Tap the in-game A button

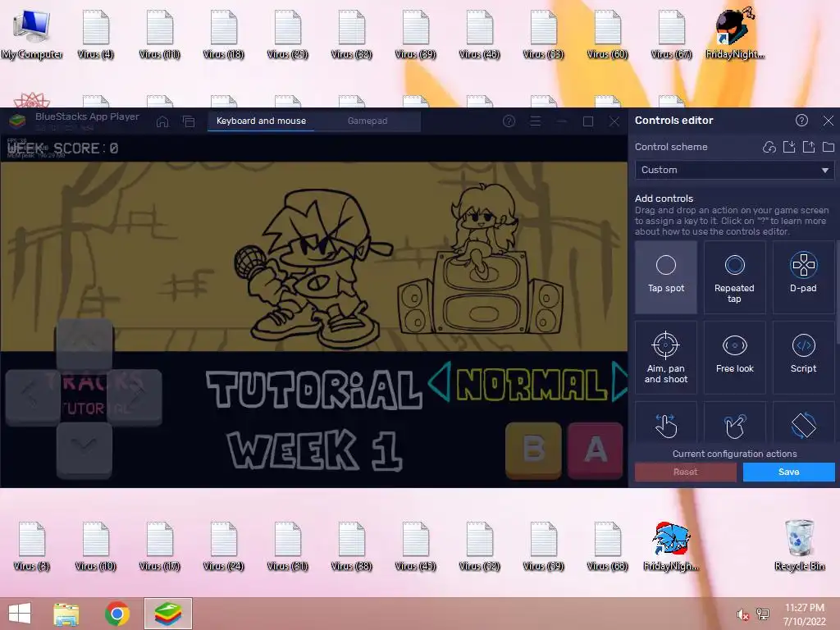coord(596,450)
